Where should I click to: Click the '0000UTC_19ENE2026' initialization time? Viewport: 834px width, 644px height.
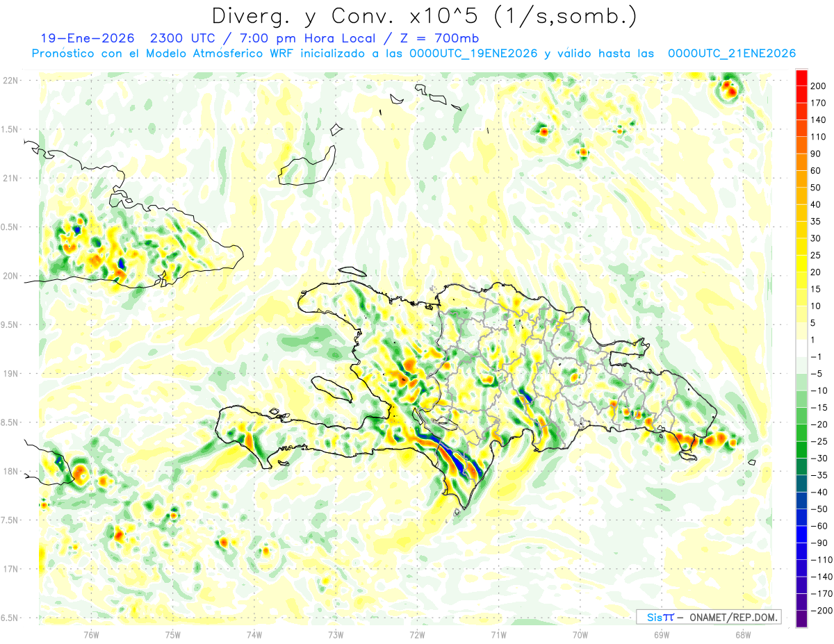point(474,53)
